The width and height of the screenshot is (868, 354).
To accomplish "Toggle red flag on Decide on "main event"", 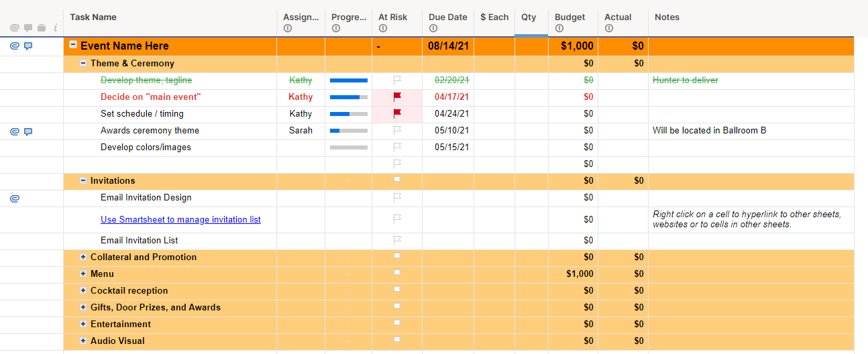I will [397, 97].
